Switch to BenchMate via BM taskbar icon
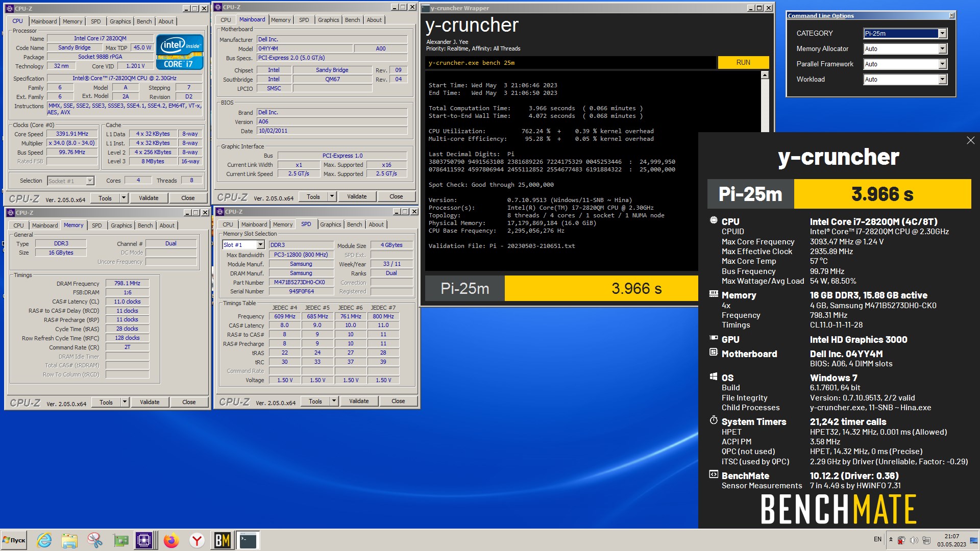 (x=222, y=540)
